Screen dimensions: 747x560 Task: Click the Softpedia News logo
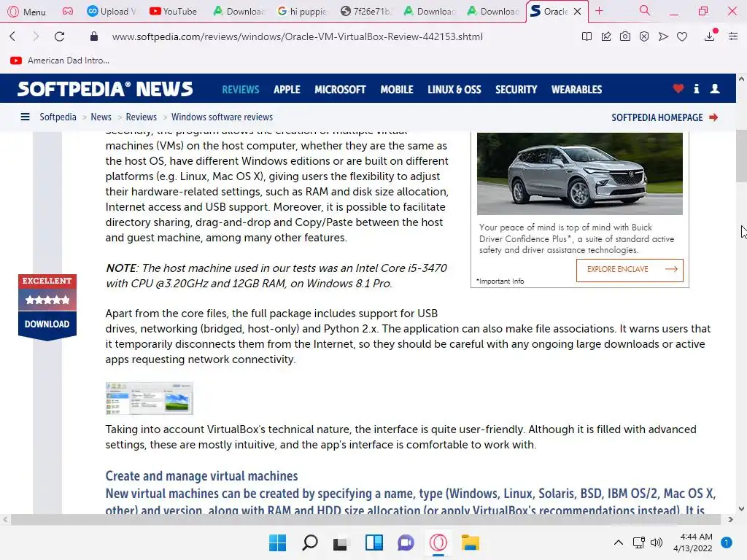coord(105,89)
